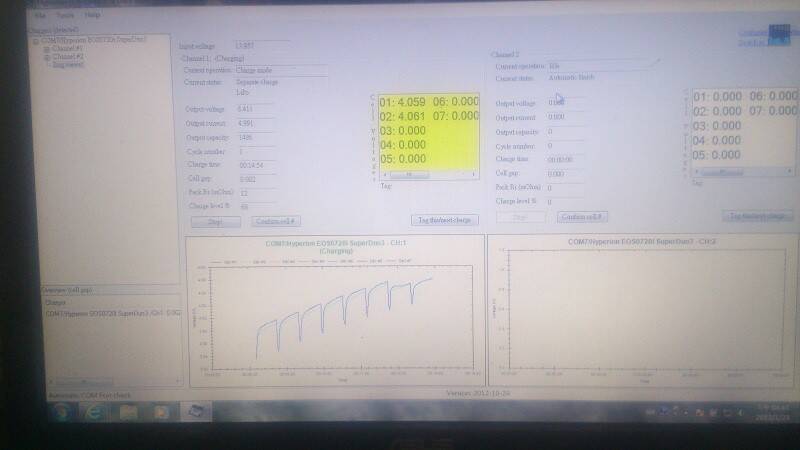
Task: Click Channel 1 Cell gap value
Action: coord(258,179)
